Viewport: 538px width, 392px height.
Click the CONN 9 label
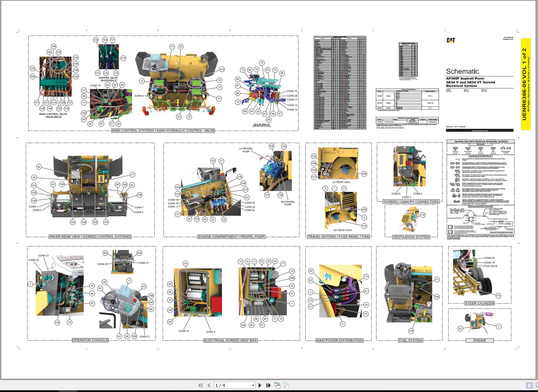(139, 96)
